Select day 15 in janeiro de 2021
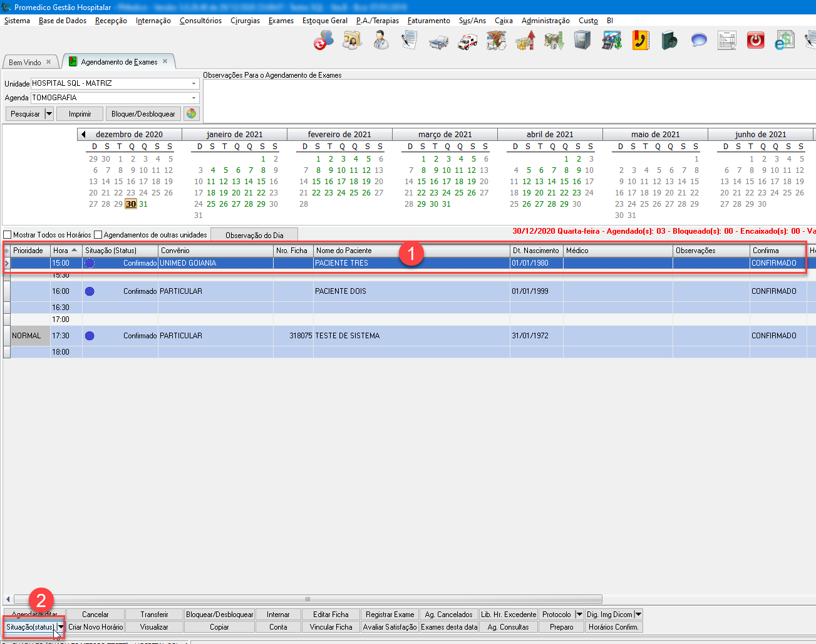 tap(261, 182)
